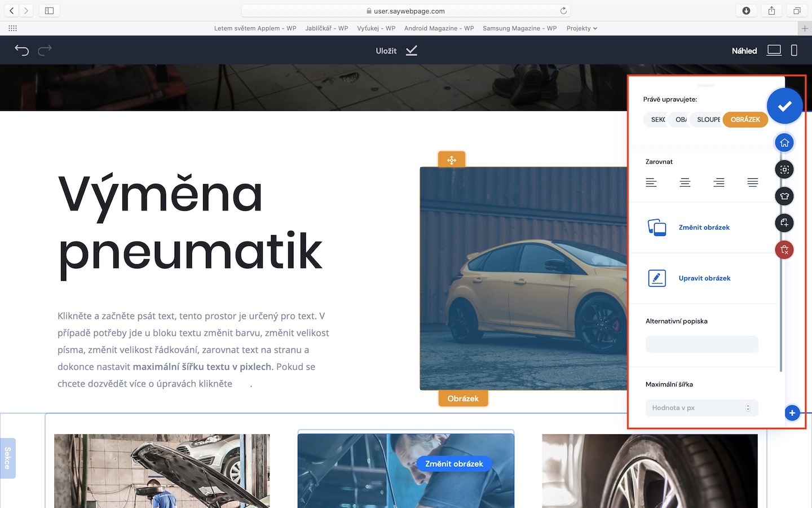Open the frame selection settings icon
Viewport: 812px width, 508px height.
784,169
